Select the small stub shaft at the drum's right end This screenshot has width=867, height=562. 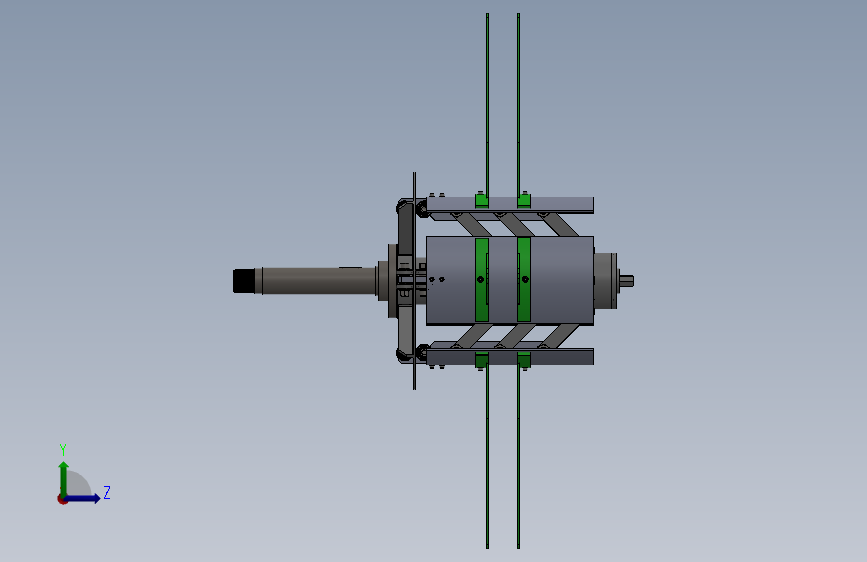pyautogui.click(x=626, y=281)
